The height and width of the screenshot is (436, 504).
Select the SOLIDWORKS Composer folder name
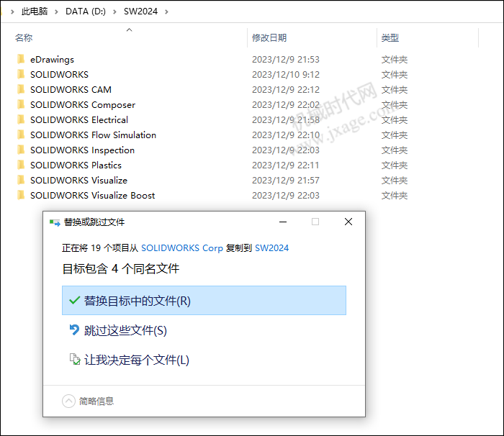pos(83,105)
